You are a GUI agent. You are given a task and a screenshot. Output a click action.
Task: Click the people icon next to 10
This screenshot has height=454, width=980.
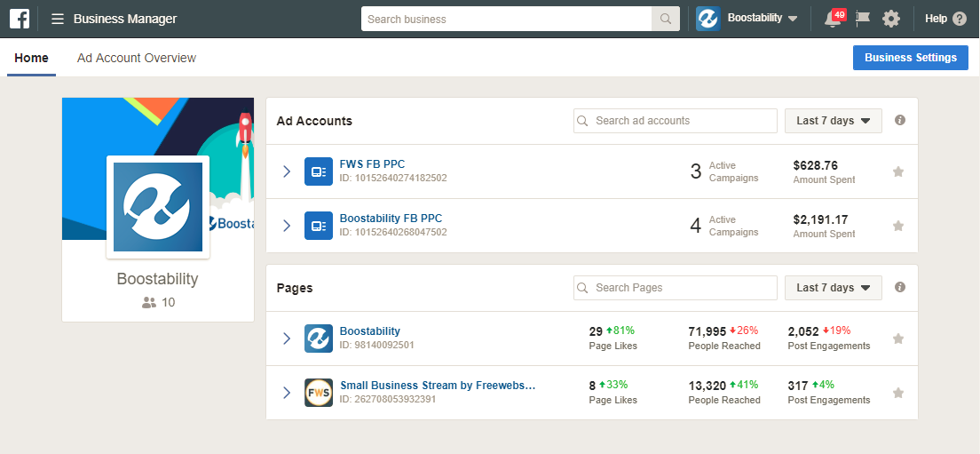click(149, 303)
